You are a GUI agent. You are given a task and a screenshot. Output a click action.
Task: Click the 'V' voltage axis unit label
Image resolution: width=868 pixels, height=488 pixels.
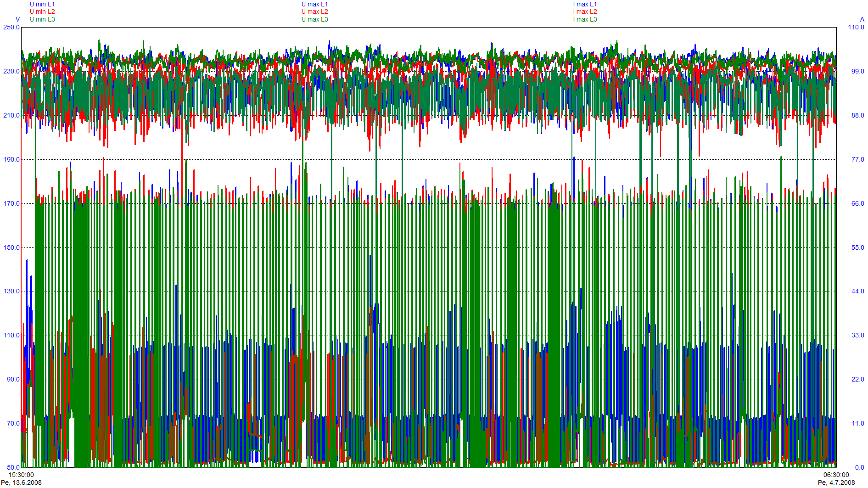[x=18, y=19]
